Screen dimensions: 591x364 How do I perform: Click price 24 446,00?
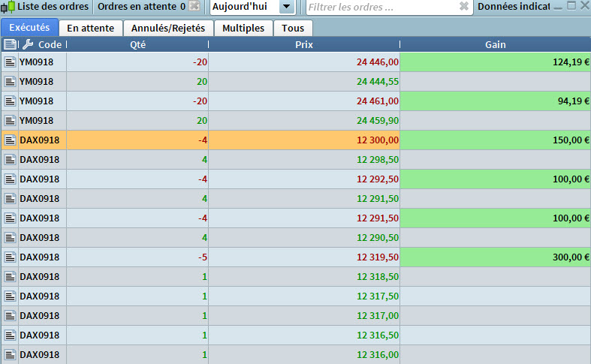coord(377,62)
